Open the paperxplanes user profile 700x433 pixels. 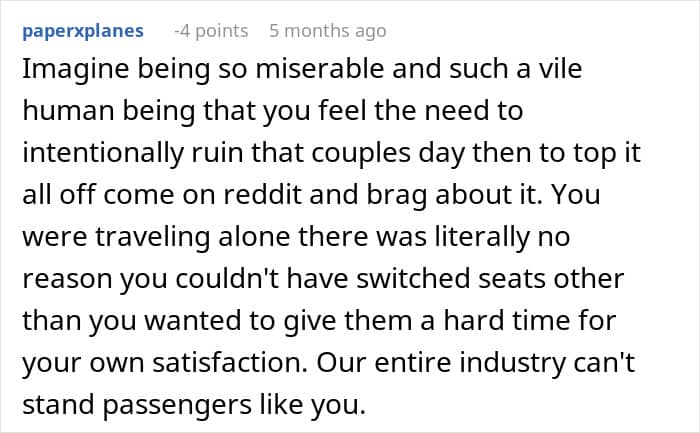pyautogui.click(x=80, y=31)
